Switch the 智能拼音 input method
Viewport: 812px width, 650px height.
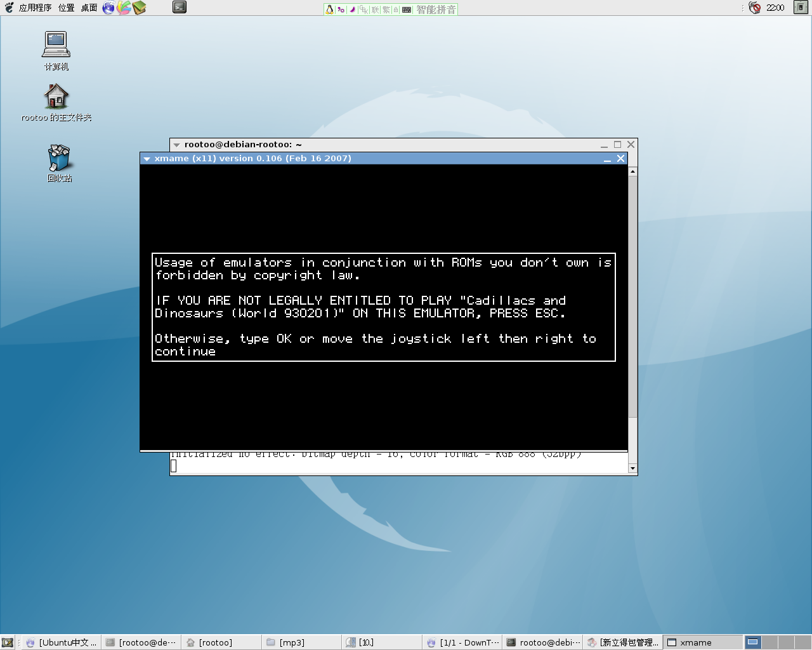[x=436, y=10]
